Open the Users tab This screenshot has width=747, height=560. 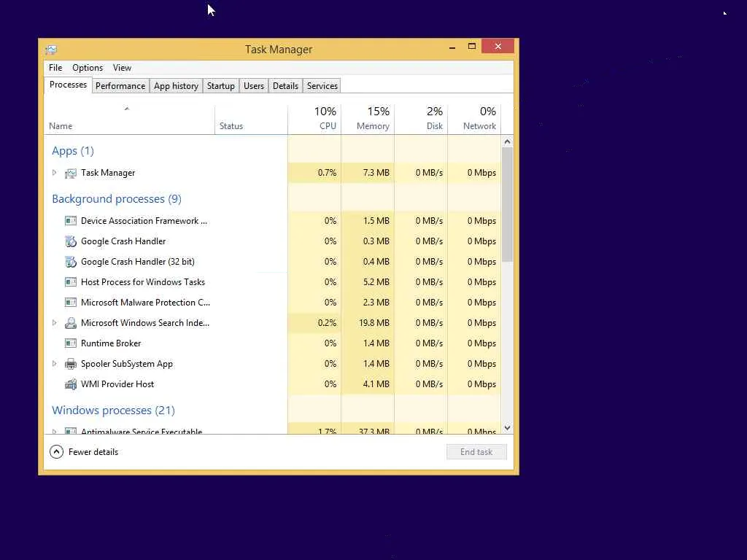253,86
